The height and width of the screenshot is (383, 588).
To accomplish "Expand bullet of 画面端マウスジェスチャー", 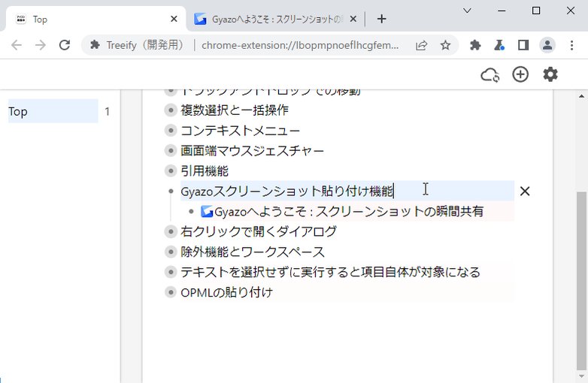I will click(171, 150).
